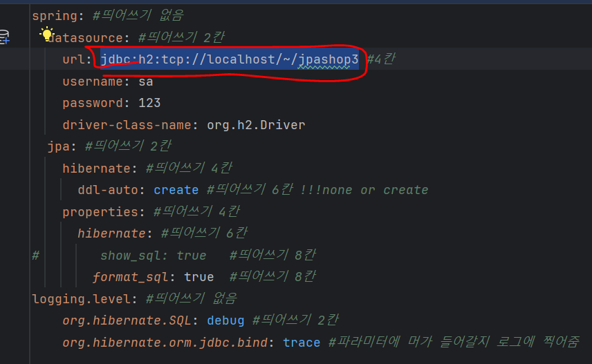592x364 pixels.
Task: Click the 'jpa:' key
Action: click(62, 146)
